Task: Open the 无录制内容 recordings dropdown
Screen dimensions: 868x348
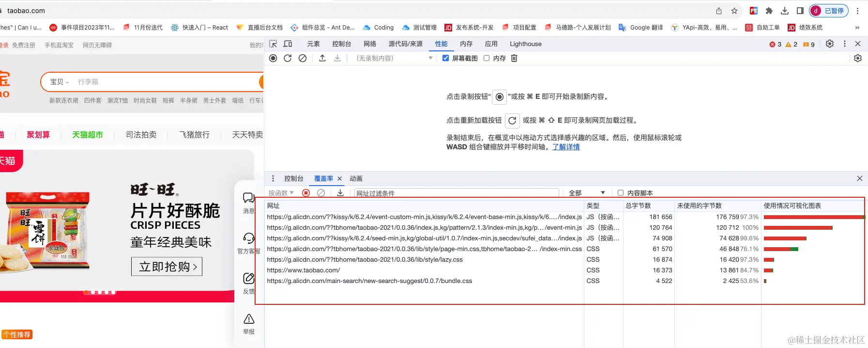Action: click(394, 58)
